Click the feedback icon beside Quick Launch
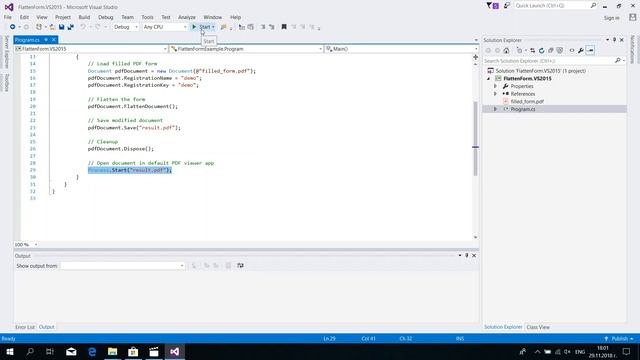The width and height of the screenshot is (640, 360). [507, 6]
